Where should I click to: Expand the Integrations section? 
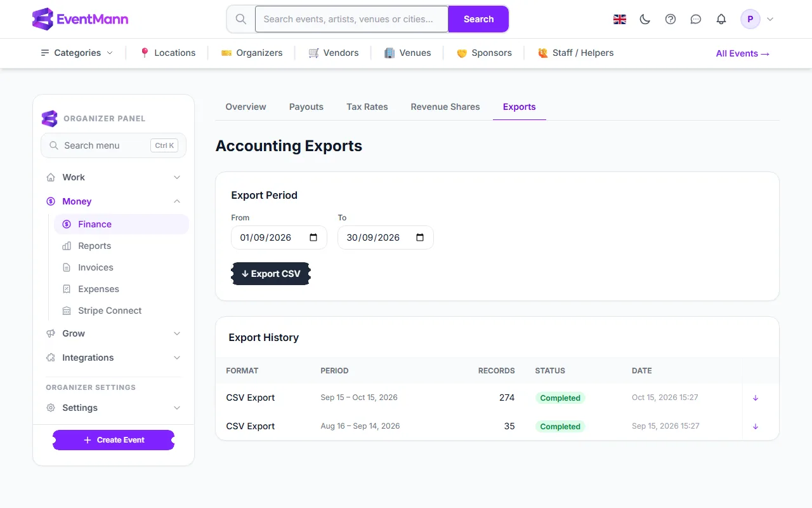pyautogui.click(x=114, y=358)
